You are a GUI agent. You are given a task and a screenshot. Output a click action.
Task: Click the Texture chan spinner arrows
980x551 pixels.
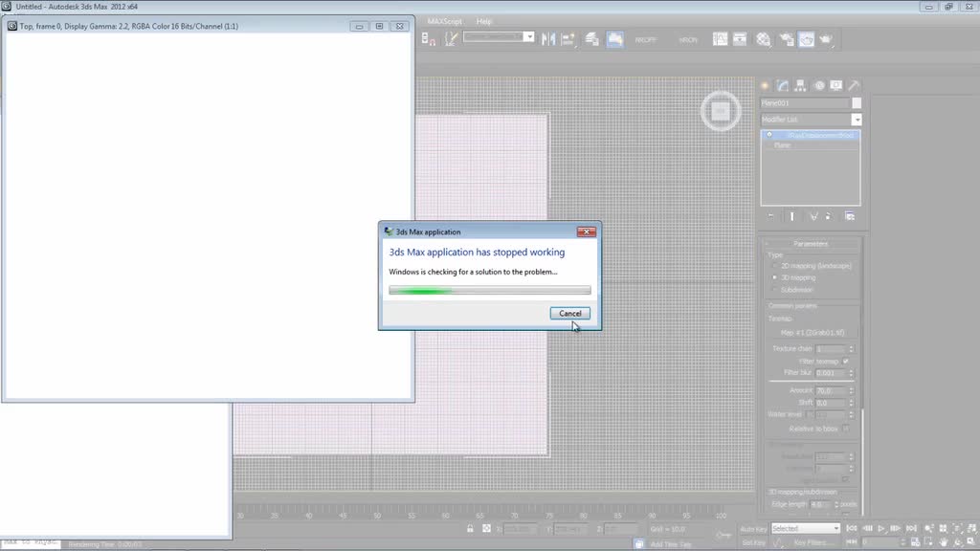click(851, 348)
